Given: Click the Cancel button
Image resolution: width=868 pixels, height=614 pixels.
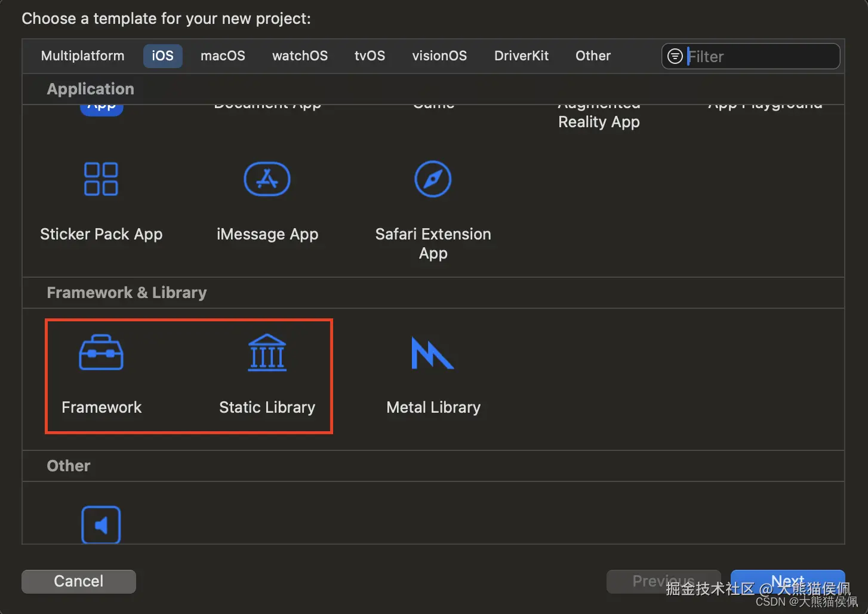Looking at the screenshot, I should pyautogui.click(x=79, y=581).
